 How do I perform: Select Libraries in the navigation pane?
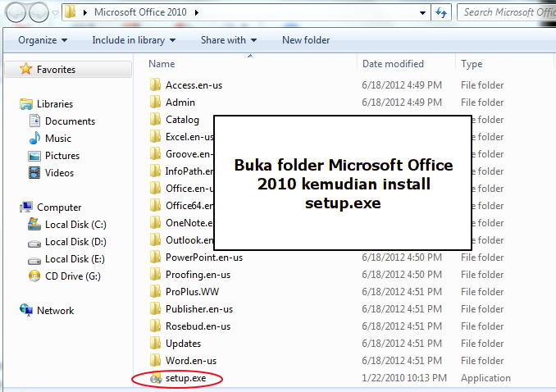55,104
